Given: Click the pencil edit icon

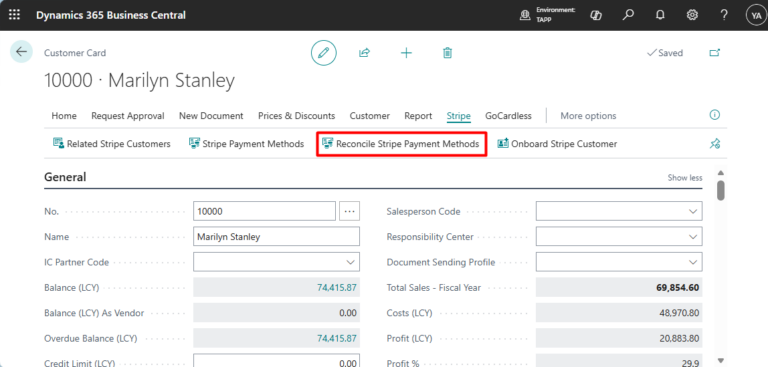Looking at the screenshot, I should (324, 53).
